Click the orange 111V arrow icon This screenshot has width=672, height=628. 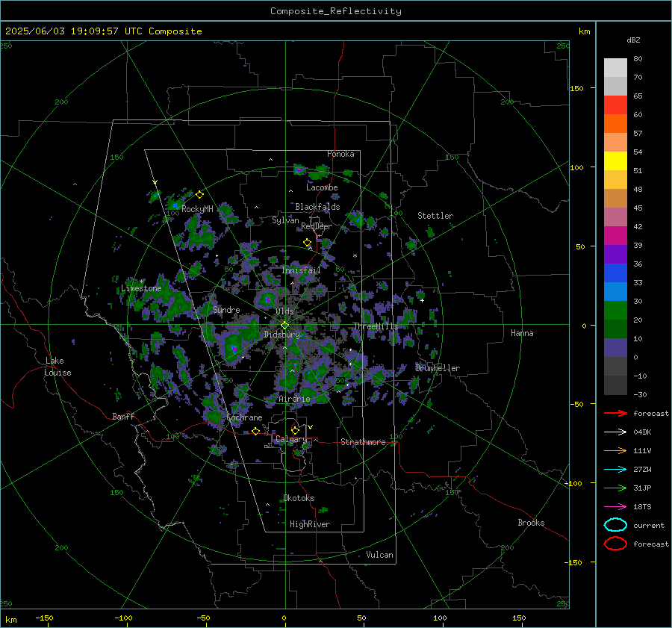615,450
